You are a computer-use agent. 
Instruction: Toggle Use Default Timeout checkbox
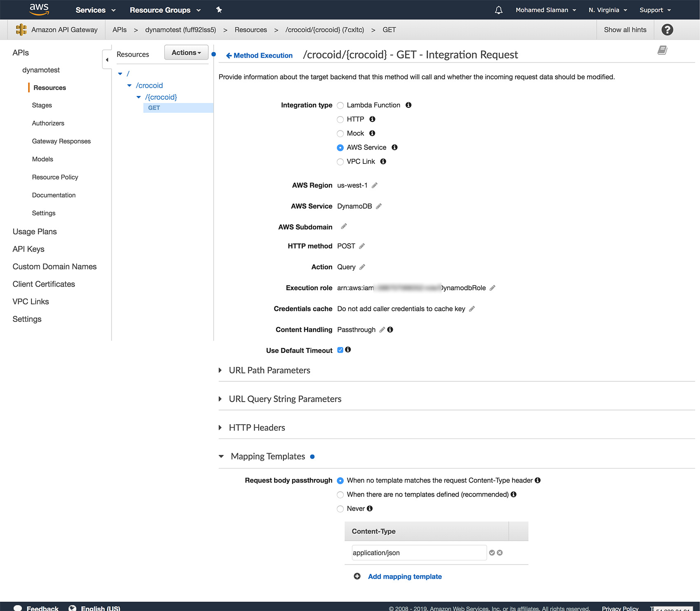click(x=340, y=350)
